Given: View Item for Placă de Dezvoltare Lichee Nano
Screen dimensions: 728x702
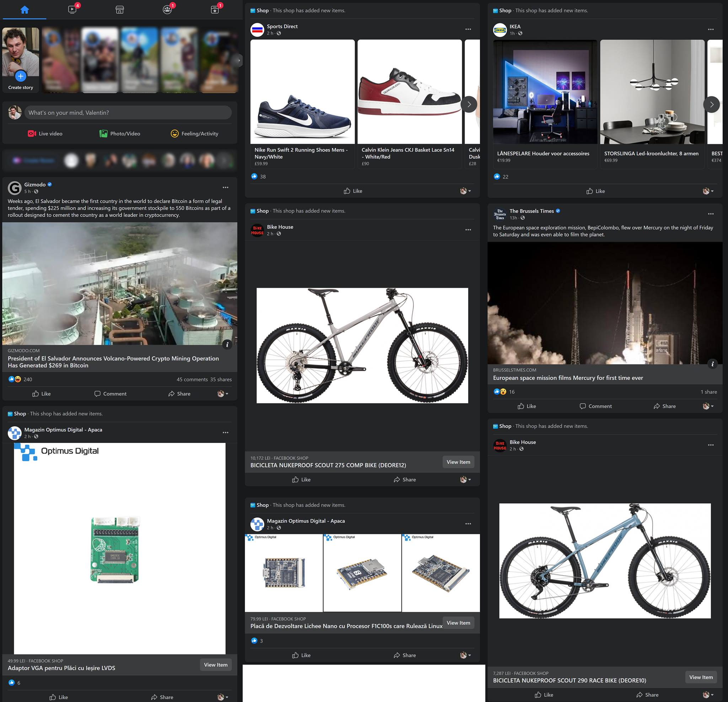Looking at the screenshot, I should (458, 622).
